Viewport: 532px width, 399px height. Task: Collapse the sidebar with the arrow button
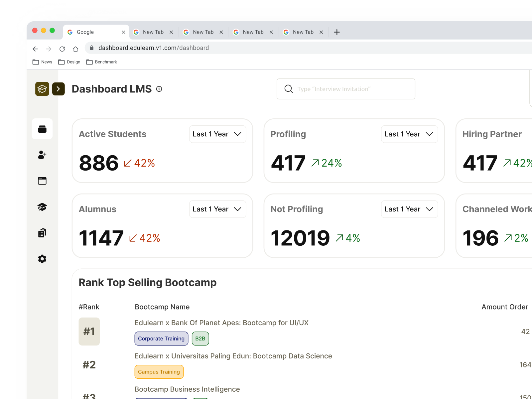click(x=58, y=89)
